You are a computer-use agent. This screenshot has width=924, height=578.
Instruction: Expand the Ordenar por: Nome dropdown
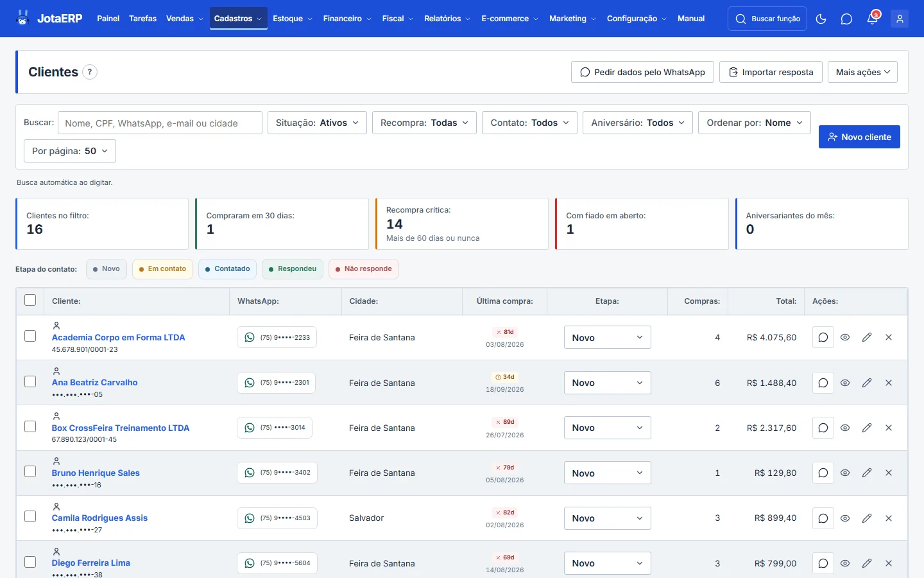pos(755,123)
